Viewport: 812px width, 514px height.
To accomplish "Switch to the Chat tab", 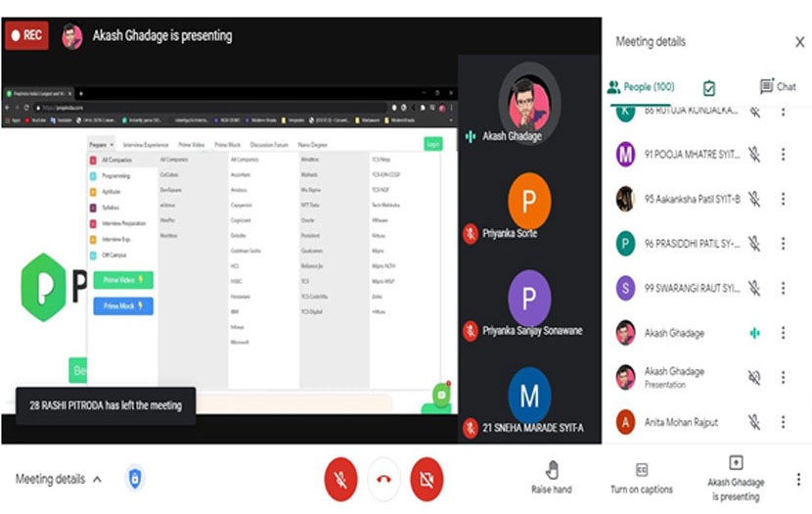I will click(x=778, y=87).
